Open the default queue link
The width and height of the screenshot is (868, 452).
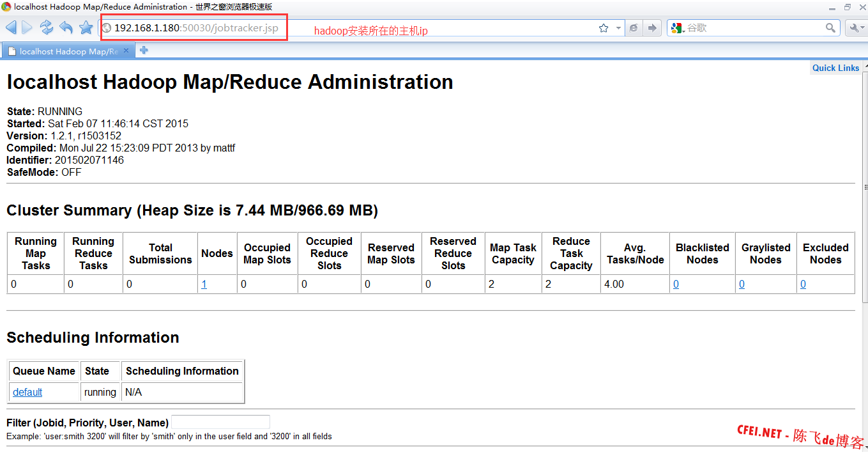pyautogui.click(x=27, y=392)
